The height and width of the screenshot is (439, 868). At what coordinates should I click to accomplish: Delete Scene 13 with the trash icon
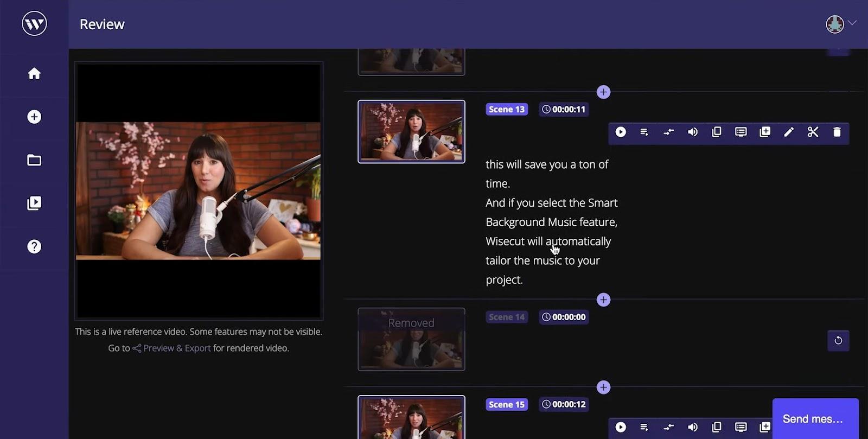[837, 132]
